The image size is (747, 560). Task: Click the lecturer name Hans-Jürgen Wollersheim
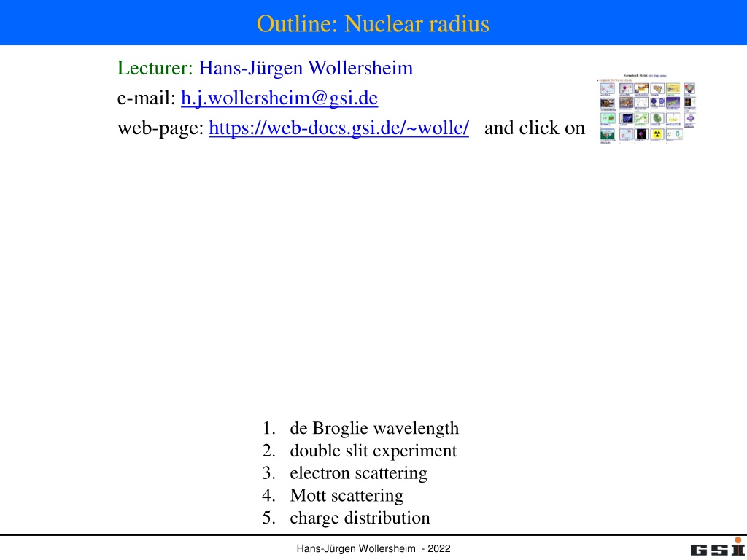[x=306, y=68]
